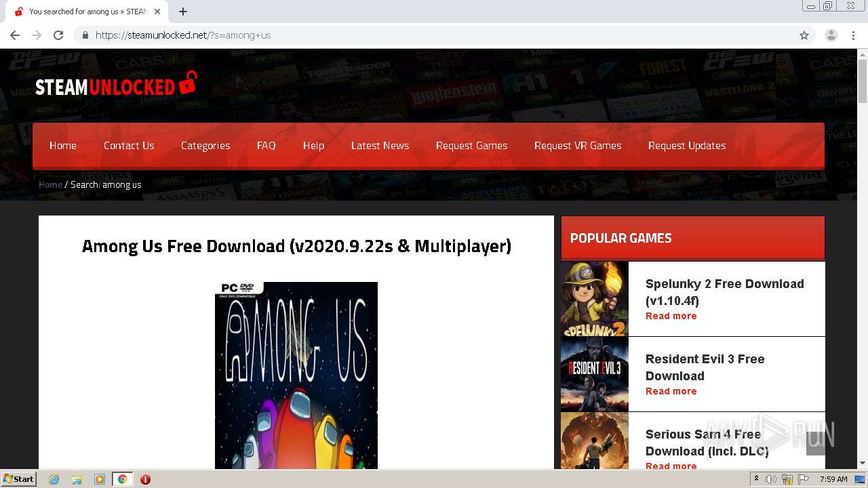
Task: Open the Resident Evil 3 Free Download link
Action: 705,367
